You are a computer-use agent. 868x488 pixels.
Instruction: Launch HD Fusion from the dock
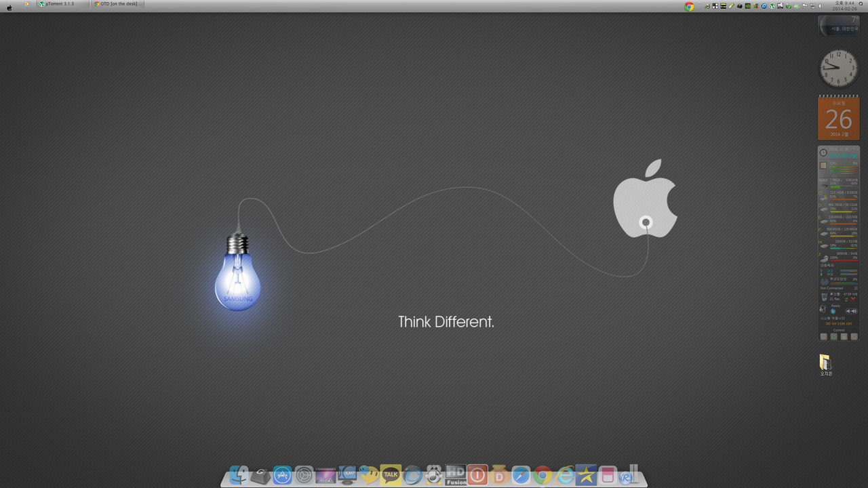(x=456, y=475)
